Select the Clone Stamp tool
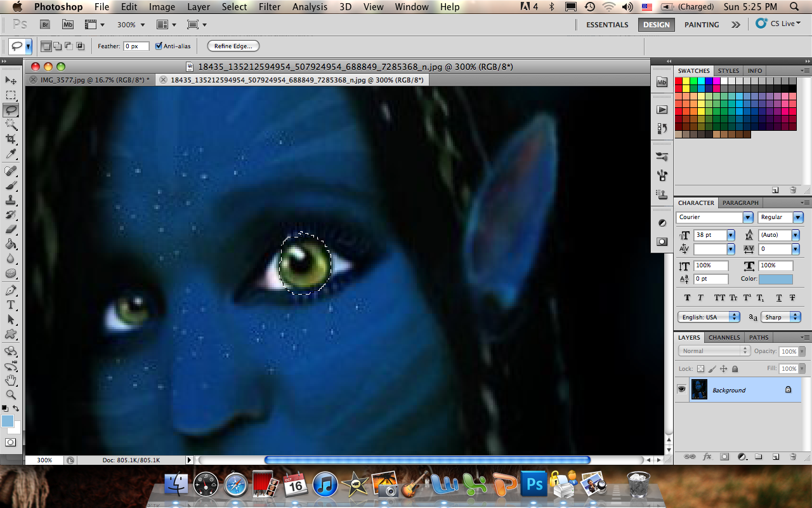The image size is (812, 508). pos(11,200)
